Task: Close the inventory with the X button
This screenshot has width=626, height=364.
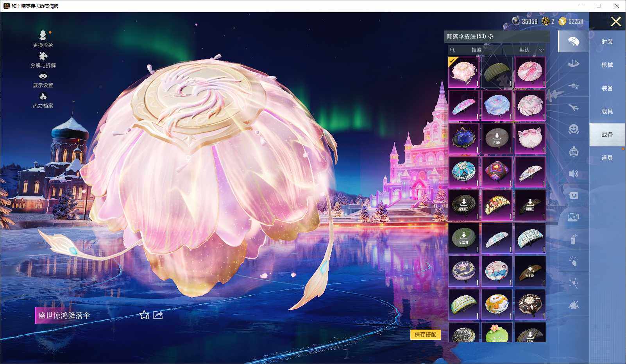Action: coord(616,21)
